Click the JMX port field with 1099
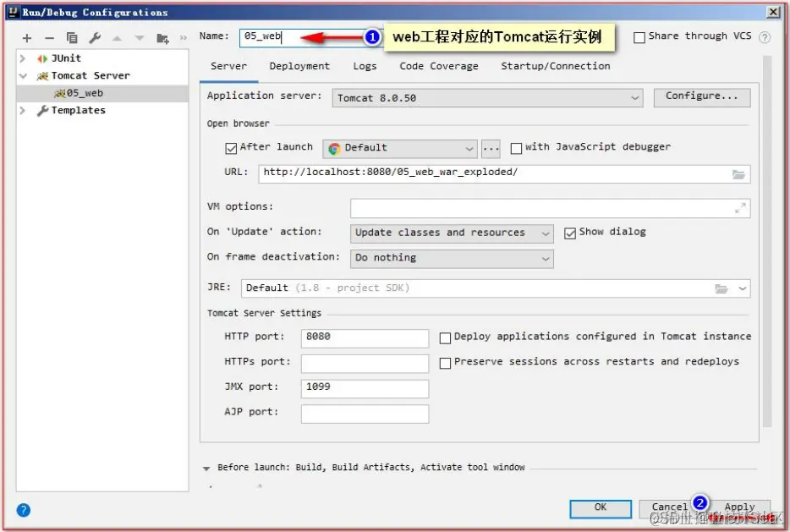Screen dimensions: 790x532 [x=365, y=388]
